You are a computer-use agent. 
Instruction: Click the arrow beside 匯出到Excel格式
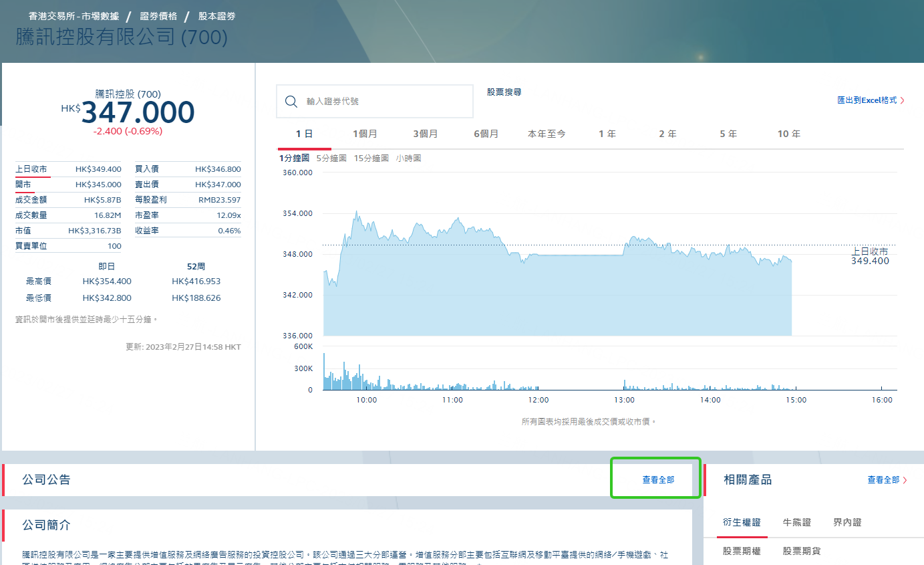click(x=903, y=100)
